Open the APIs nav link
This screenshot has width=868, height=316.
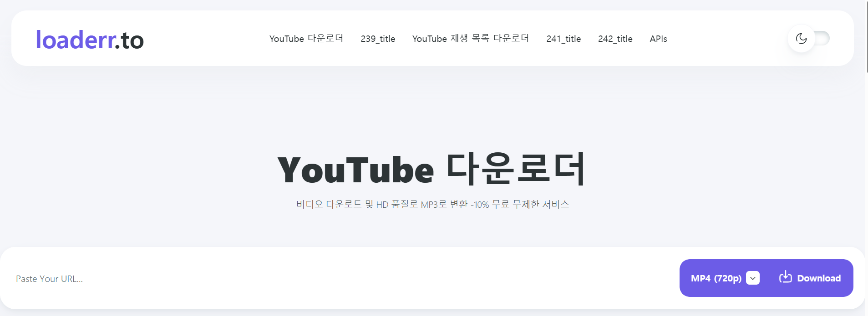pyautogui.click(x=658, y=39)
